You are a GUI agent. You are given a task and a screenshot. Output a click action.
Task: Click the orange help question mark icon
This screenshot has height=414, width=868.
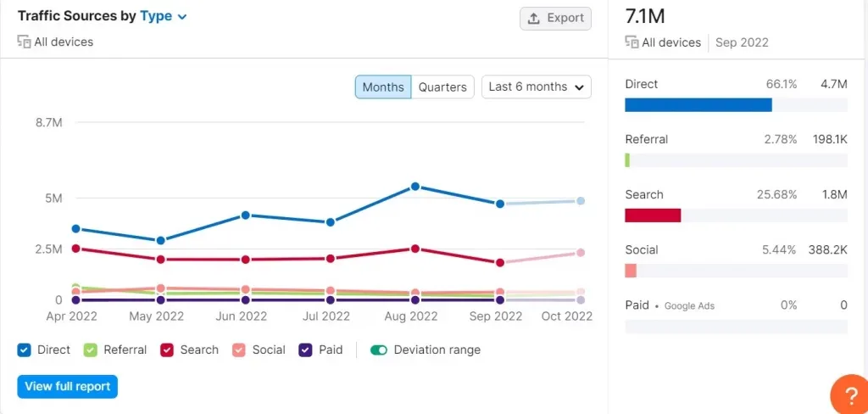[850, 394]
